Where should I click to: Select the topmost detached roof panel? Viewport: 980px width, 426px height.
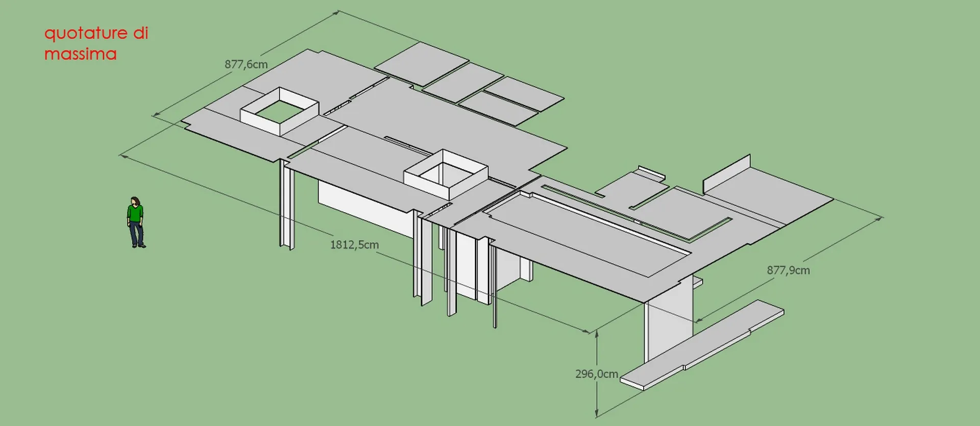point(421,64)
